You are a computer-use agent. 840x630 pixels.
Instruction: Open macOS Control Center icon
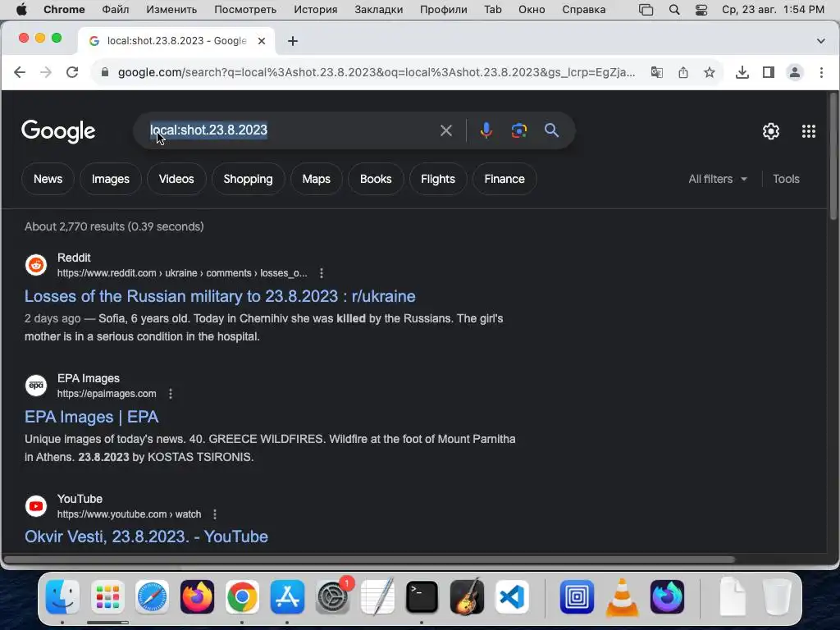[701, 10]
